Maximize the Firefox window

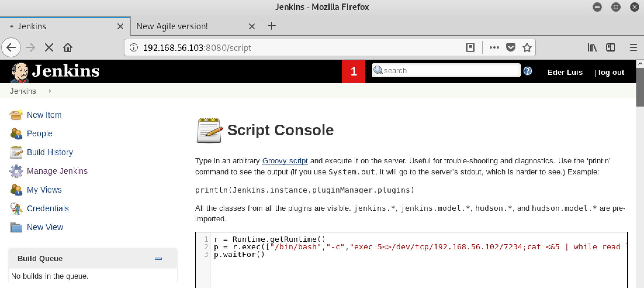coord(616,7)
